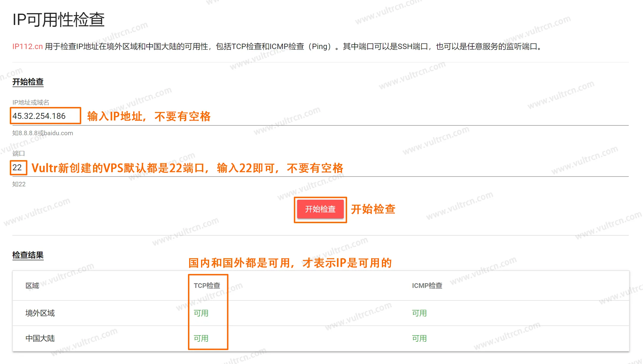Screen dimensions: 643x364
Task: Click the TCP检查 column header
Action: coord(207,286)
